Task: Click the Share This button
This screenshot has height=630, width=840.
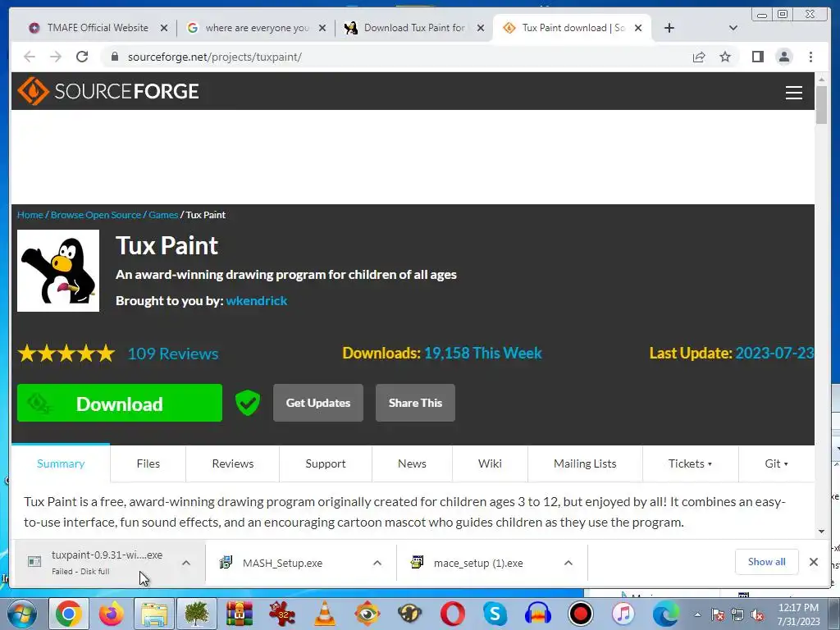Action: [415, 403]
